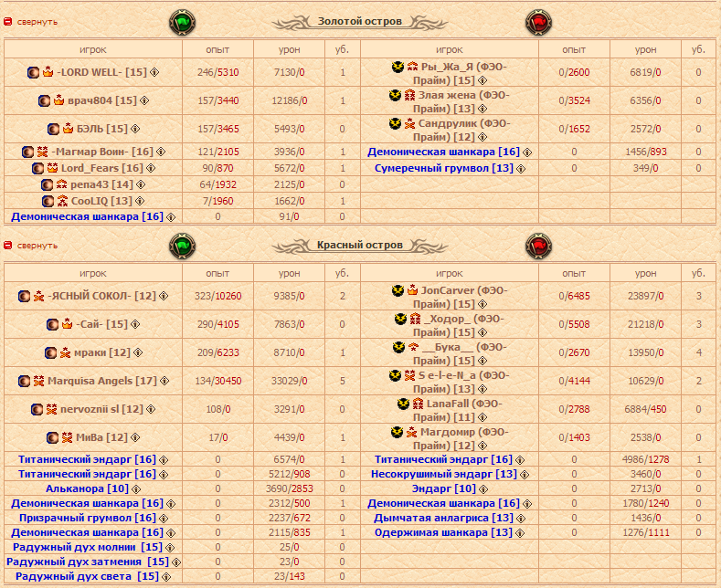721x588 pixels.
Task: Open info icon next to CooLIQ [13]
Action: coord(140,201)
